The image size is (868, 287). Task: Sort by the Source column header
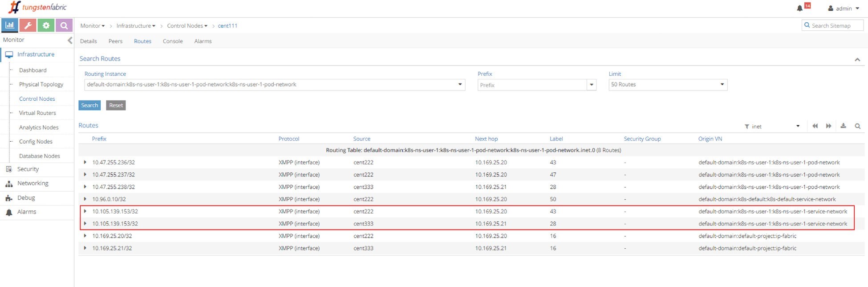tap(362, 139)
